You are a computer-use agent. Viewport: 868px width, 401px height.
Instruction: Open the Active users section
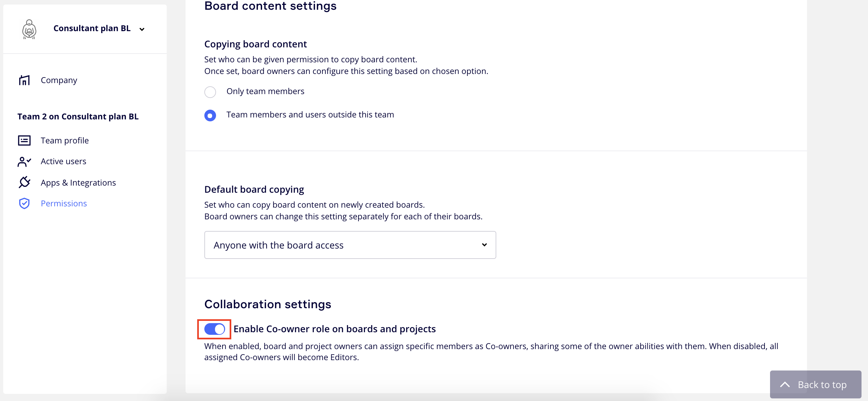point(63,162)
